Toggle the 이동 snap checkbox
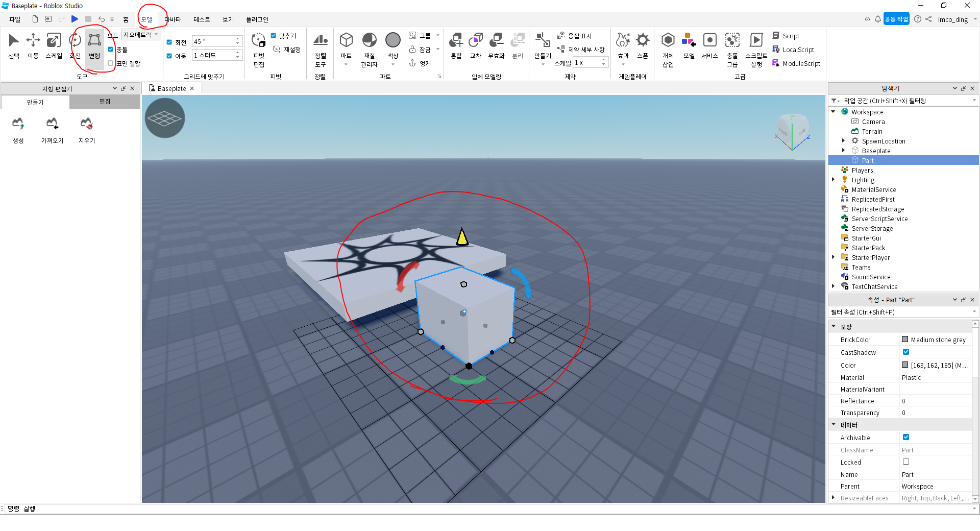This screenshot has width=980, height=531. click(169, 56)
